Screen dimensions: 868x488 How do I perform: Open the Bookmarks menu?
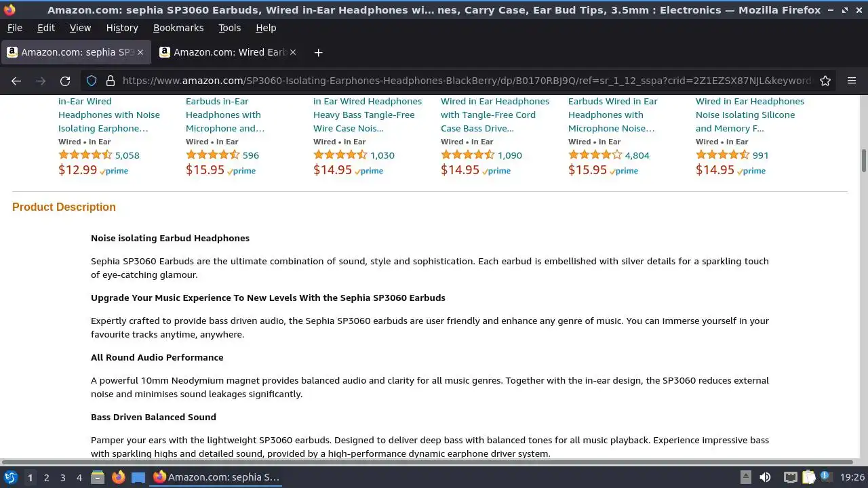(178, 28)
